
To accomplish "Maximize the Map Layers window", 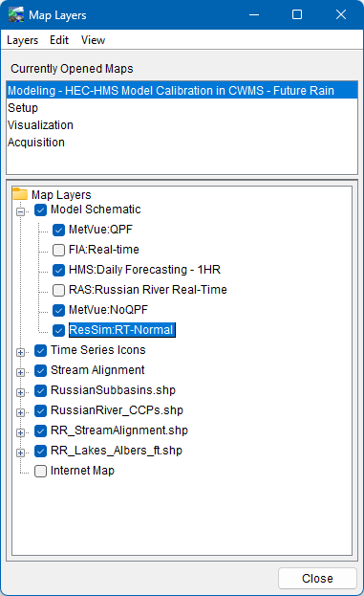I will click(x=297, y=14).
